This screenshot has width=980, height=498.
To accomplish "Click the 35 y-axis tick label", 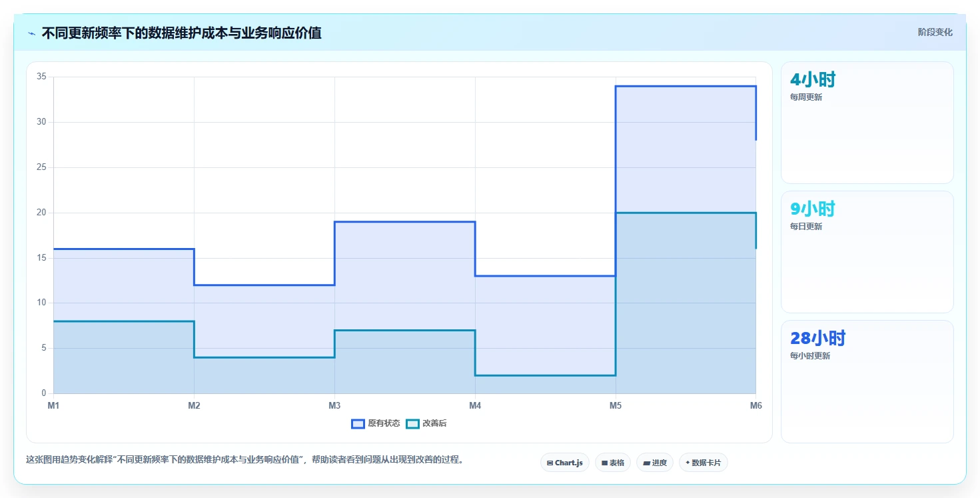I will 41,77.
